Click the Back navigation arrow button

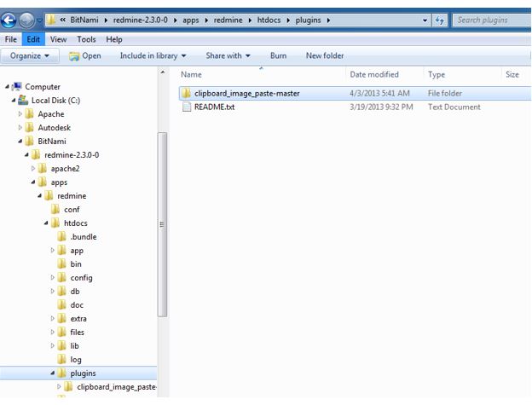tap(9, 20)
